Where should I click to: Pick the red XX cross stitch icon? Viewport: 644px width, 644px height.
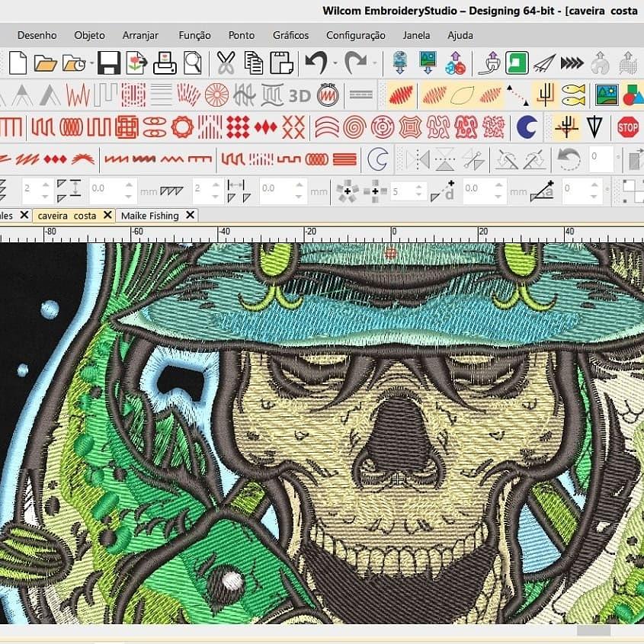293,127
